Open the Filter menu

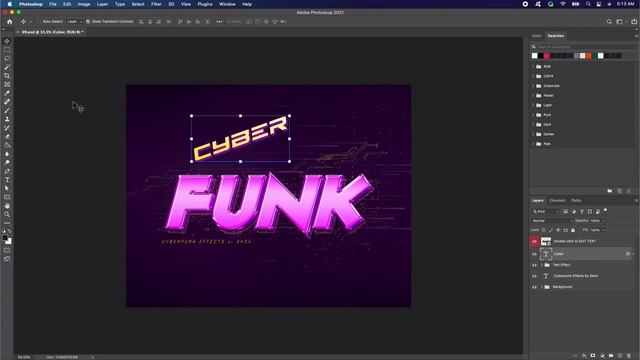(x=156, y=4)
